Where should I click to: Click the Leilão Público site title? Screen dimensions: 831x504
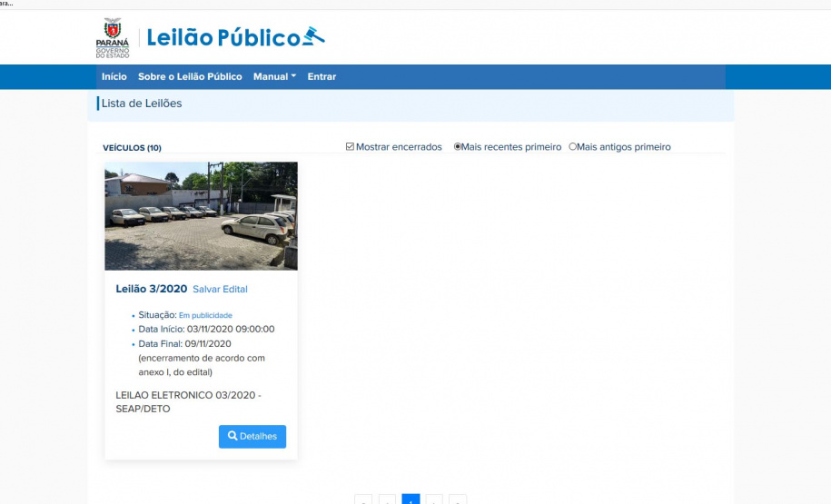[223, 38]
